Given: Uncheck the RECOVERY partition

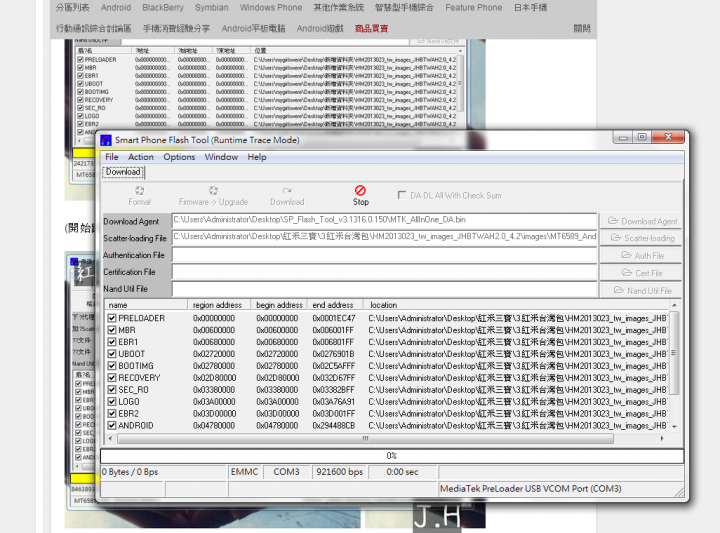Looking at the screenshot, I should tap(112, 377).
